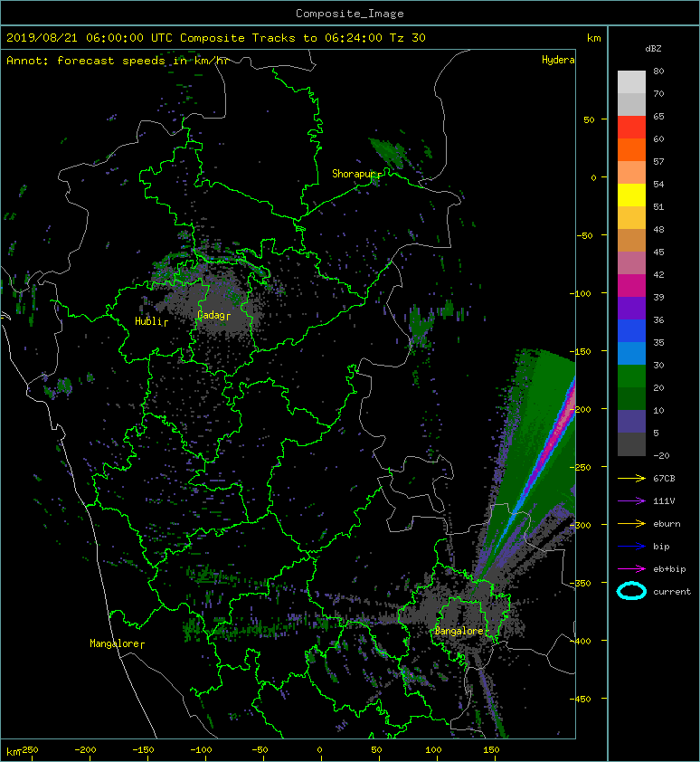700x762 pixels.
Task: Click the cyan 'current' ellipse legend symbol
Action: [x=631, y=591]
